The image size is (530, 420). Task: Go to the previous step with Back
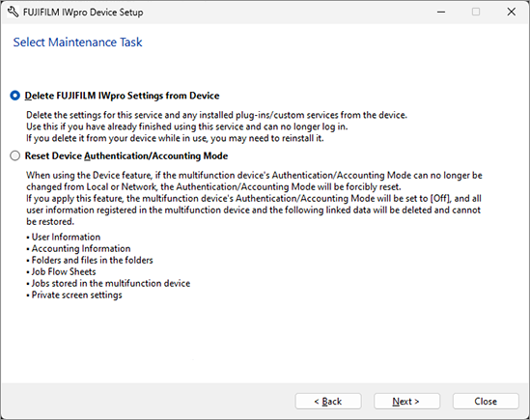(328, 401)
